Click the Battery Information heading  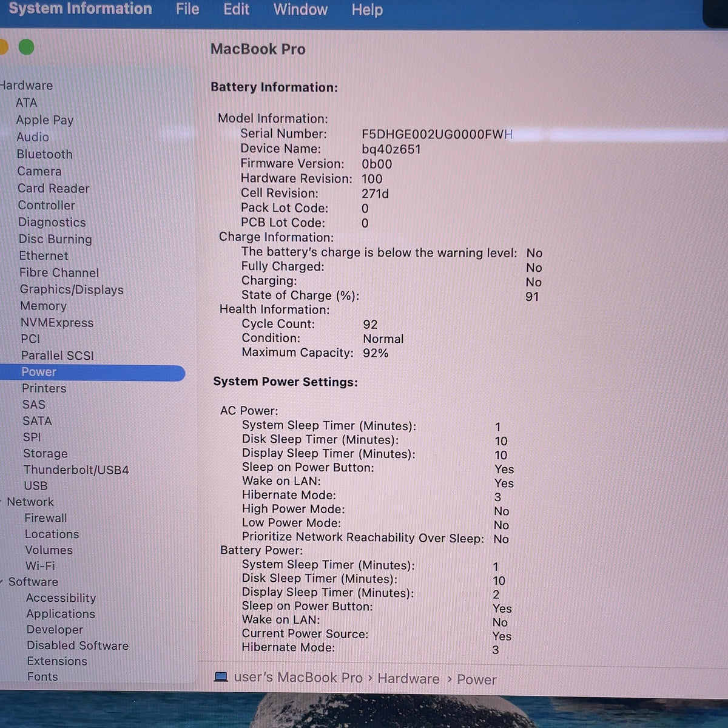274,87
